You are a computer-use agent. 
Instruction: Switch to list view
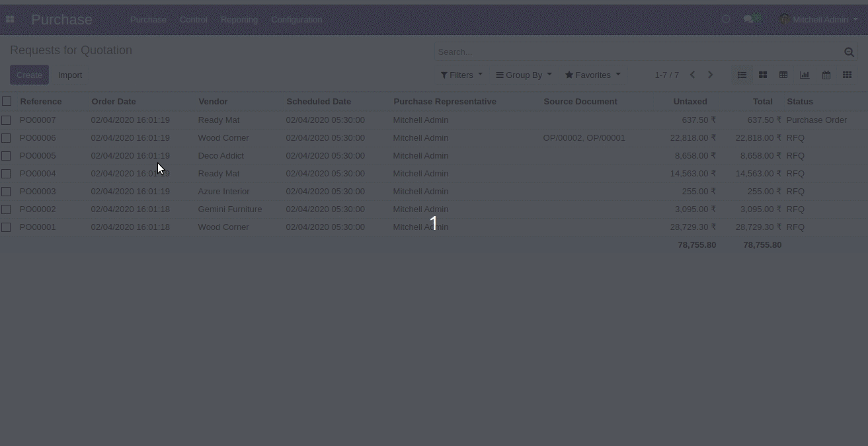(x=742, y=75)
